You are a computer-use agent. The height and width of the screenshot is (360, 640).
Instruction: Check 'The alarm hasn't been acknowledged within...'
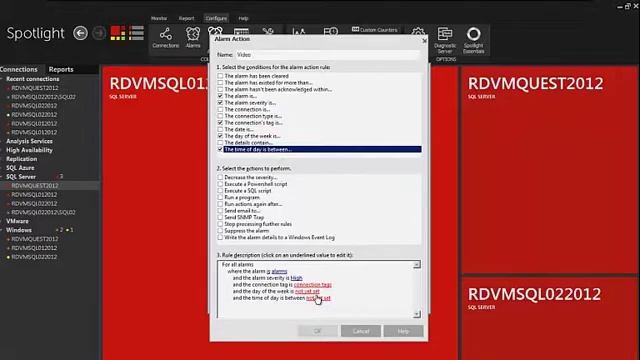tap(220, 89)
